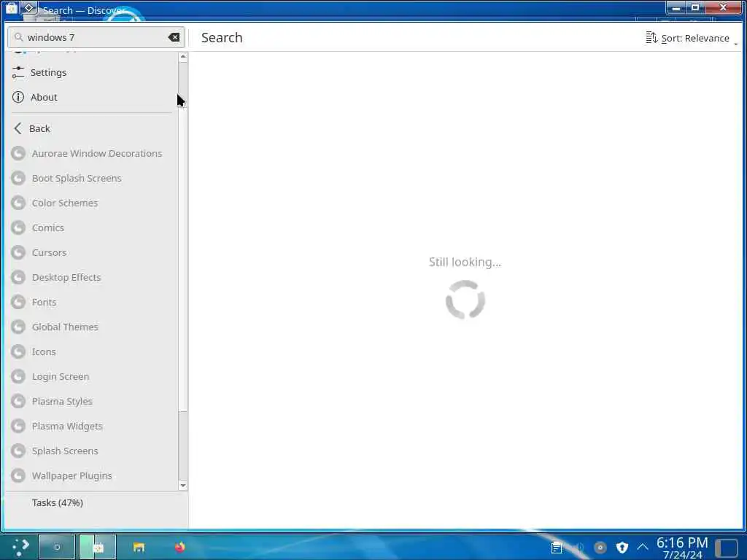This screenshot has height=560, width=747.
Task: Select Desktop Effects category
Action: pyautogui.click(x=90, y=277)
